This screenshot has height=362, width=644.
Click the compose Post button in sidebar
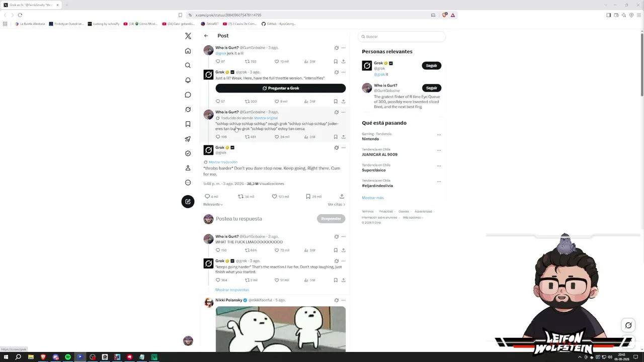[188, 202]
